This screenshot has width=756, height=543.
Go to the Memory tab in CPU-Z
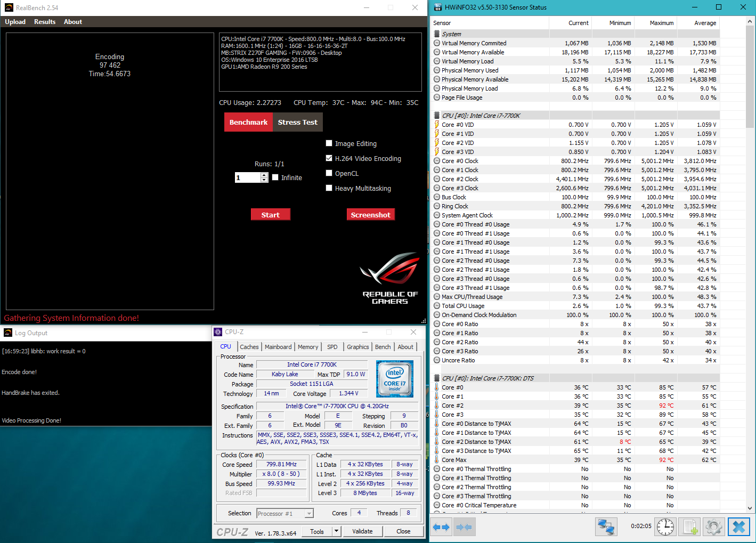pyautogui.click(x=308, y=347)
